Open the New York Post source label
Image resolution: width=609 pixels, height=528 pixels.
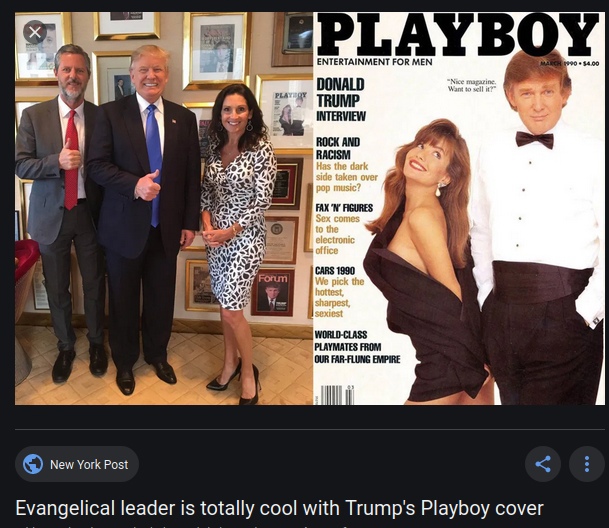pos(88,464)
